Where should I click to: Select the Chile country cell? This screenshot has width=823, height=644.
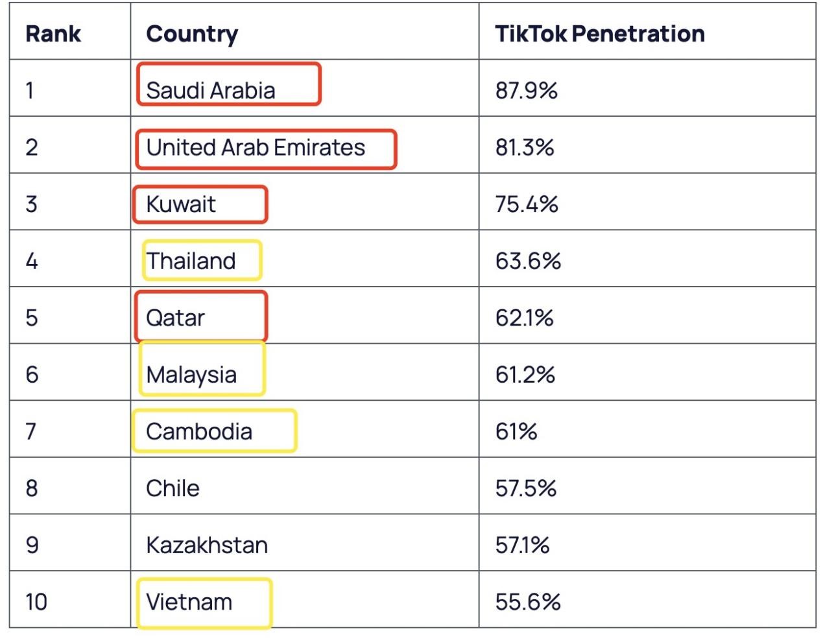pos(173,488)
